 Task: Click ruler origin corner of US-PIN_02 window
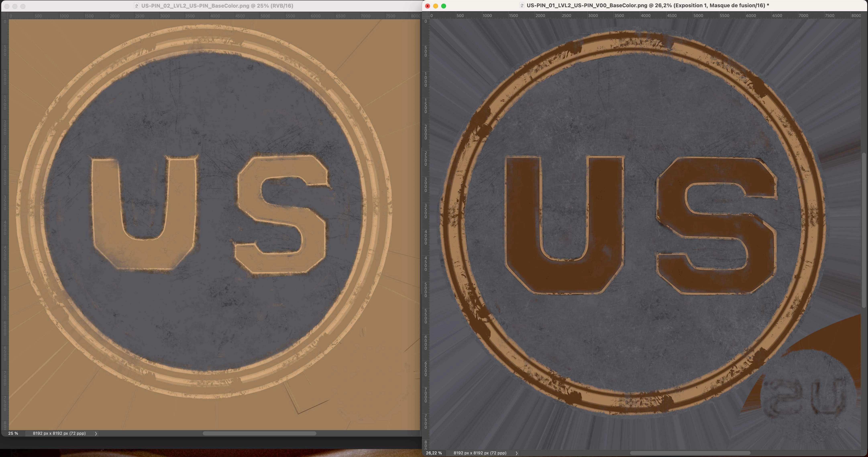pos(5,16)
